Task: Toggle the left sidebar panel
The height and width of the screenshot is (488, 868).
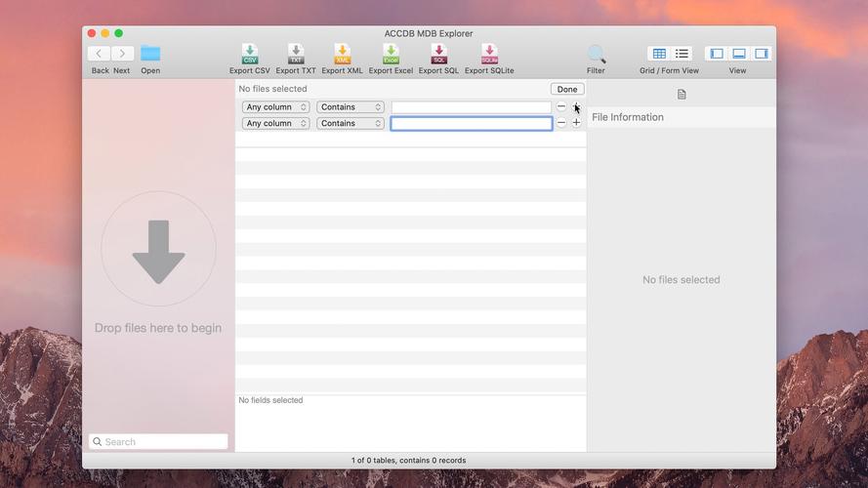Action: pyautogui.click(x=717, y=54)
